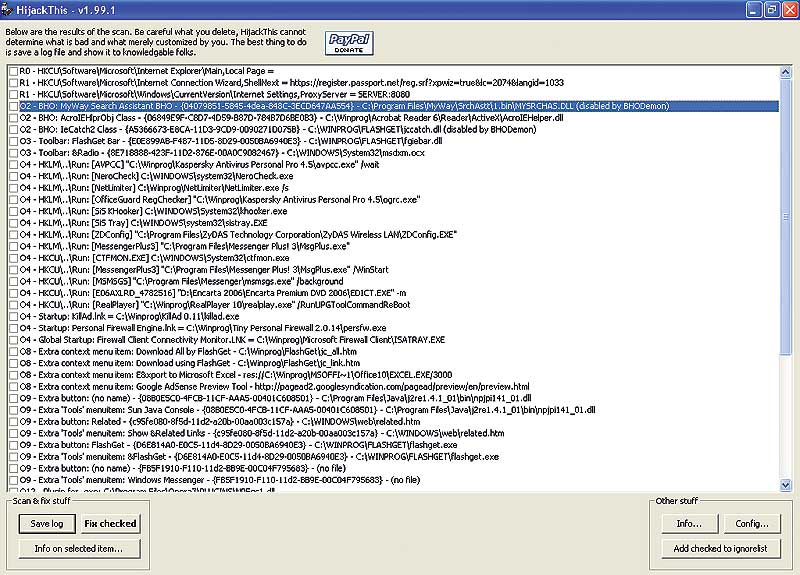This screenshot has width=800, height=575.
Task: Tick the AcroIEHlprObj Class BHO checkbox
Action: point(13,118)
